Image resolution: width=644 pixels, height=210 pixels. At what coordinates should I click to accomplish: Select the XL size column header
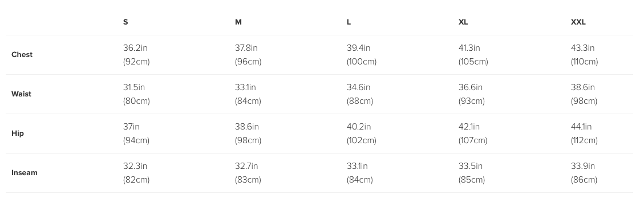(463, 22)
